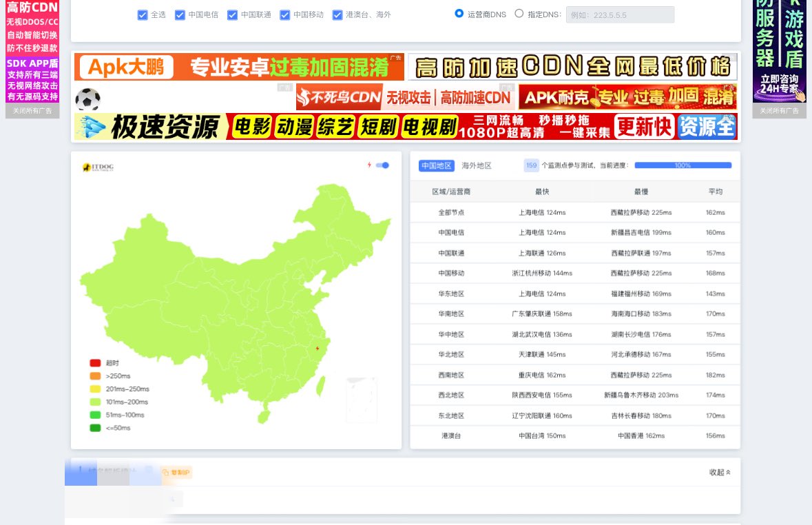Screen dimensions: 812x525
Task: Switch to the 海外地区 tab
Action: coord(478,165)
